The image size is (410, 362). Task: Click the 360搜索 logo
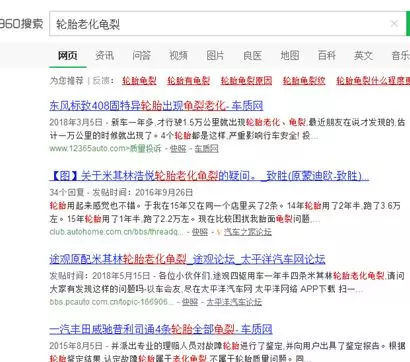pos(21,24)
